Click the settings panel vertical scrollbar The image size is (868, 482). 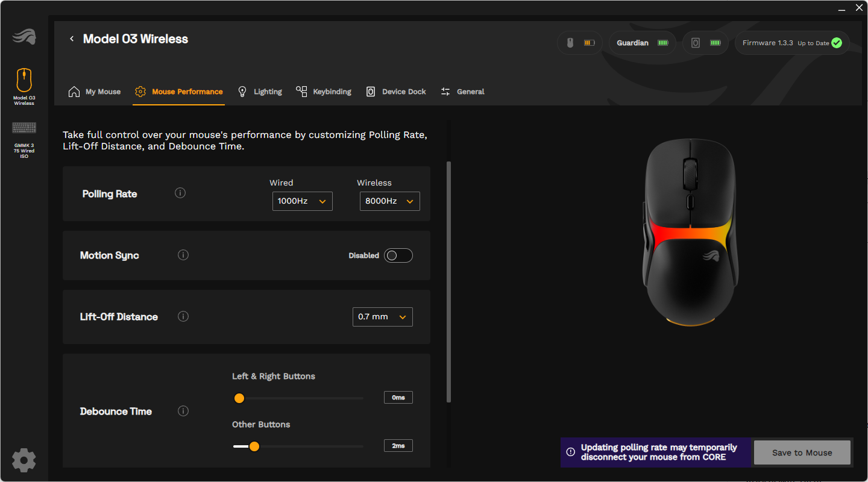[x=448, y=281]
